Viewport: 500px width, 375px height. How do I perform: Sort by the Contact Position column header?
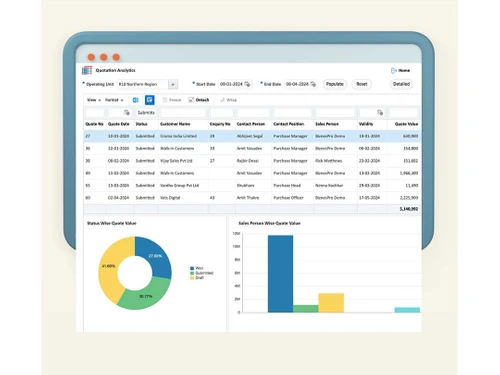[x=289, y=124]
